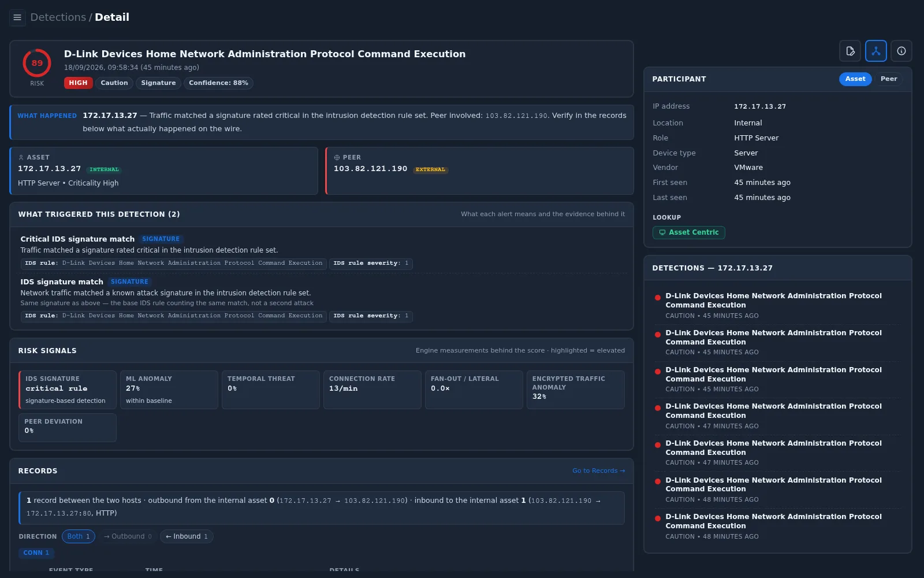Filter record direction to Inbound

187,536
